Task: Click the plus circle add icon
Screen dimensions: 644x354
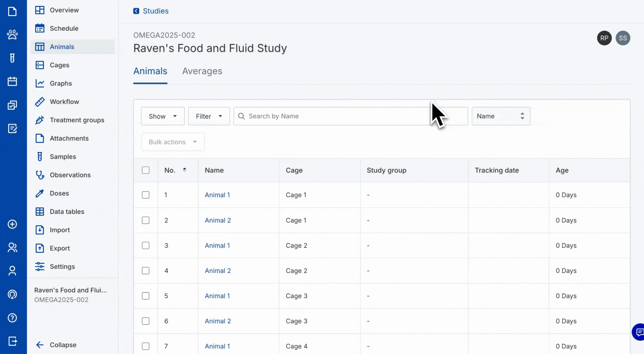Action: coord(12,224)
